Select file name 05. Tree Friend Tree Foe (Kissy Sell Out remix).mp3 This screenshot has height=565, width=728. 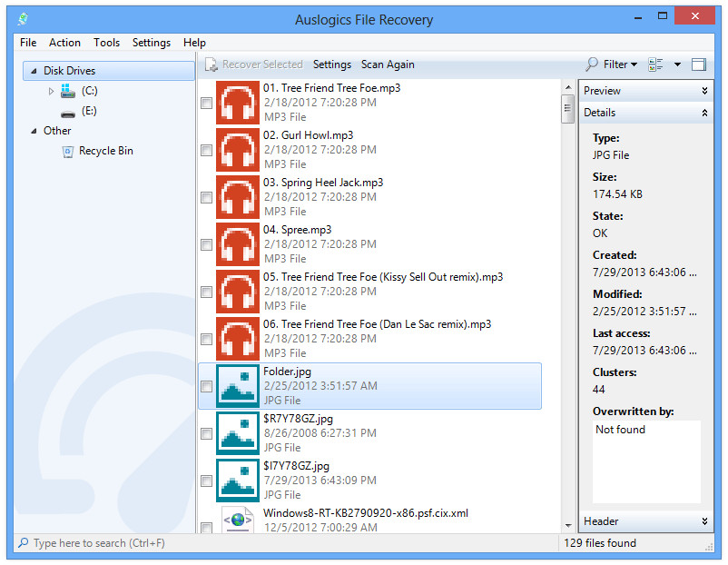383,277
